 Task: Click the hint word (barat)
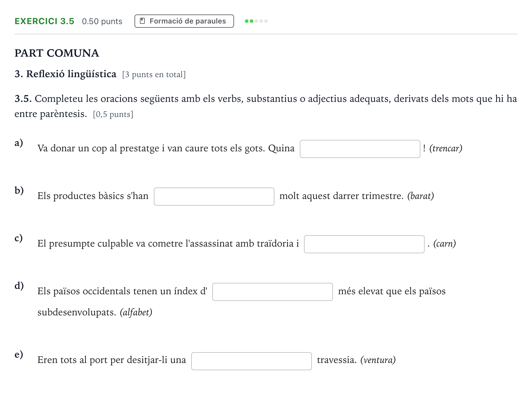click(x=420, y=196)
